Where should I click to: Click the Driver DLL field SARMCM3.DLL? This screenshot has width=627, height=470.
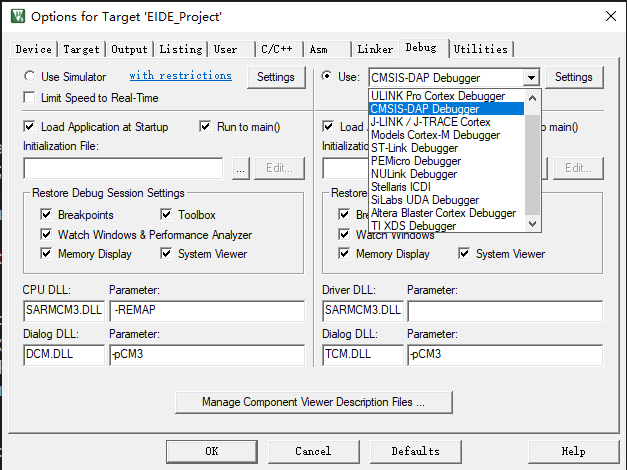click(363, 311)
